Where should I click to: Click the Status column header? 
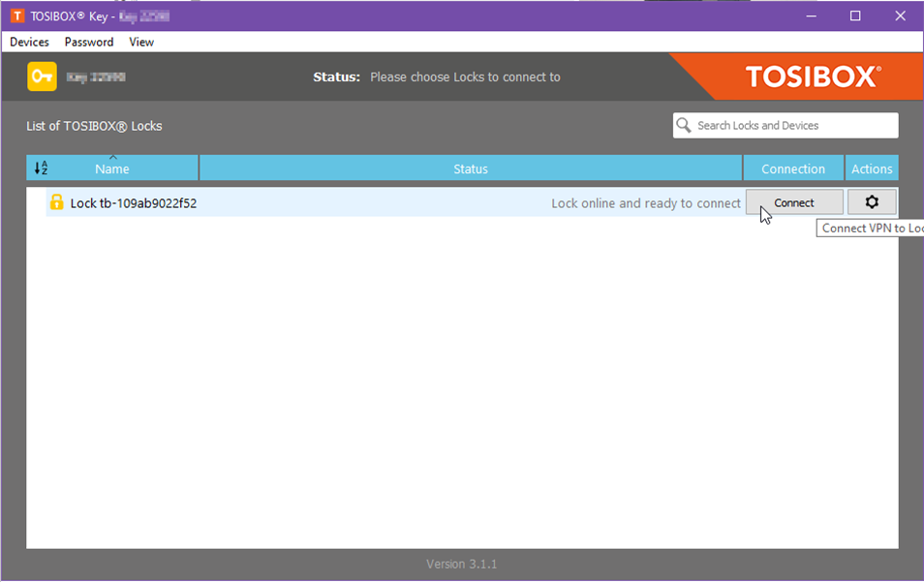coord(471,168)
